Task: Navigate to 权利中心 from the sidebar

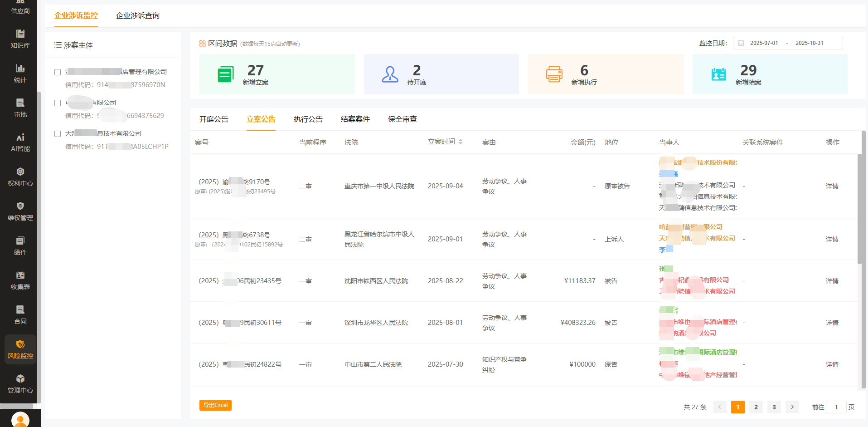Action: pyautogui.click(x=19, y=177)
